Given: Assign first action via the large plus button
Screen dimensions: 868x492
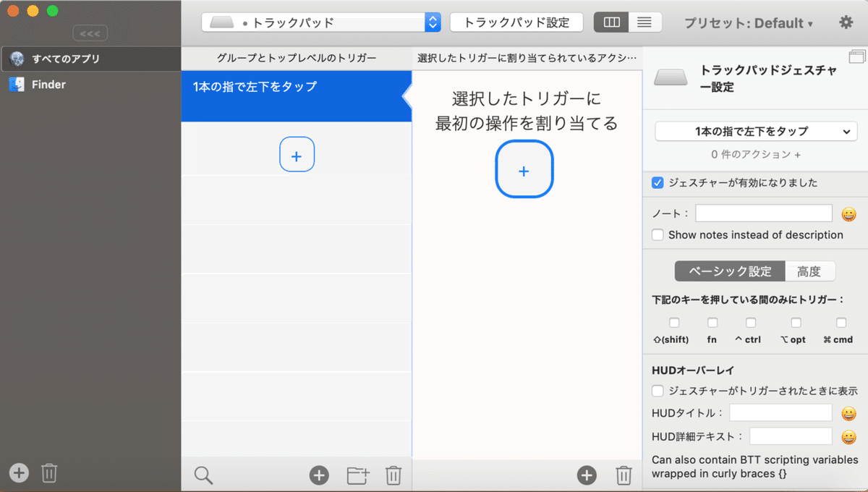Looking at the screenshot, I should [524, 169].
